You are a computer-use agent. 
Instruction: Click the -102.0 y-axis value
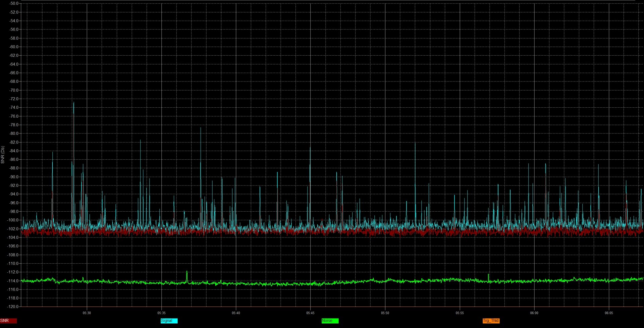click(x=13, y=229)
